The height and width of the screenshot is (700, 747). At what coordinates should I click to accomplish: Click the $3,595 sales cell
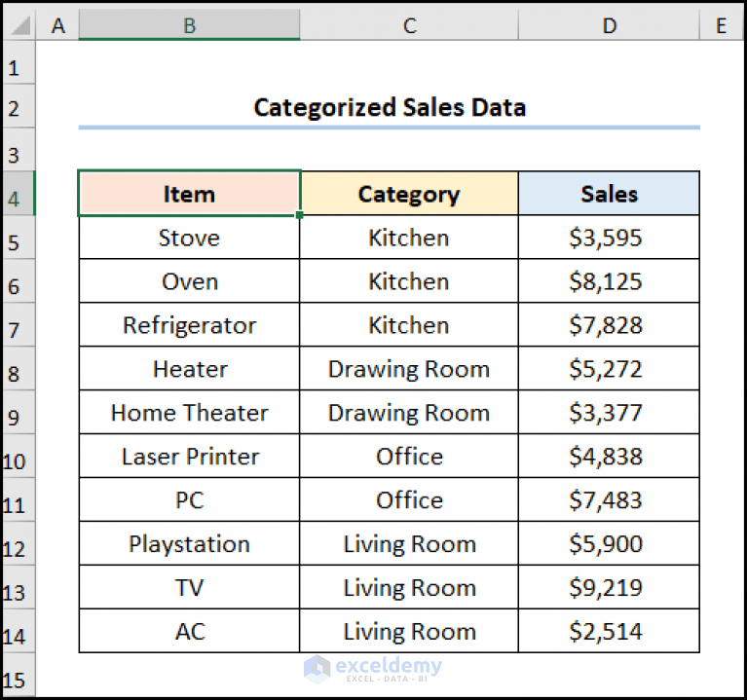click(609, 238)
